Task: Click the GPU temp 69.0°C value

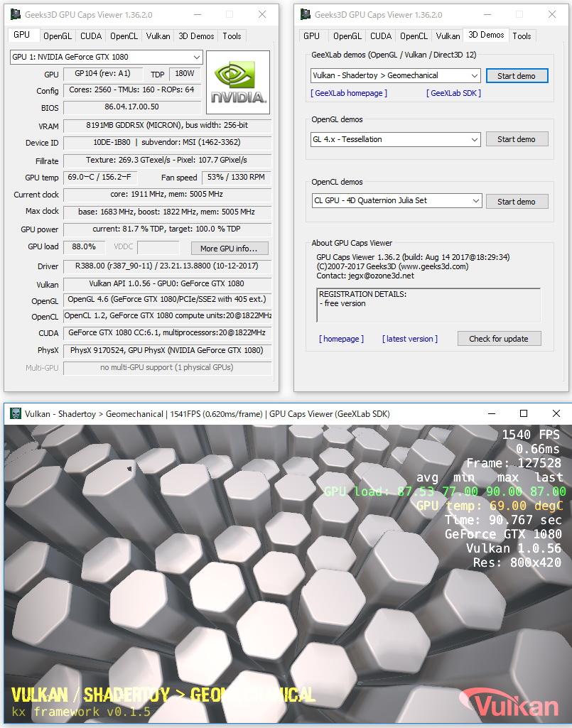Action: point(100,178)
